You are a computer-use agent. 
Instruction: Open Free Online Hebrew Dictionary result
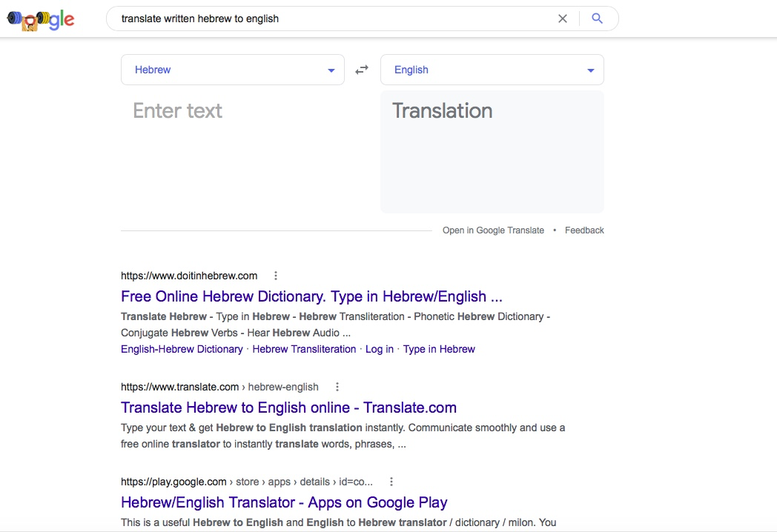click(x=311, y=296)
